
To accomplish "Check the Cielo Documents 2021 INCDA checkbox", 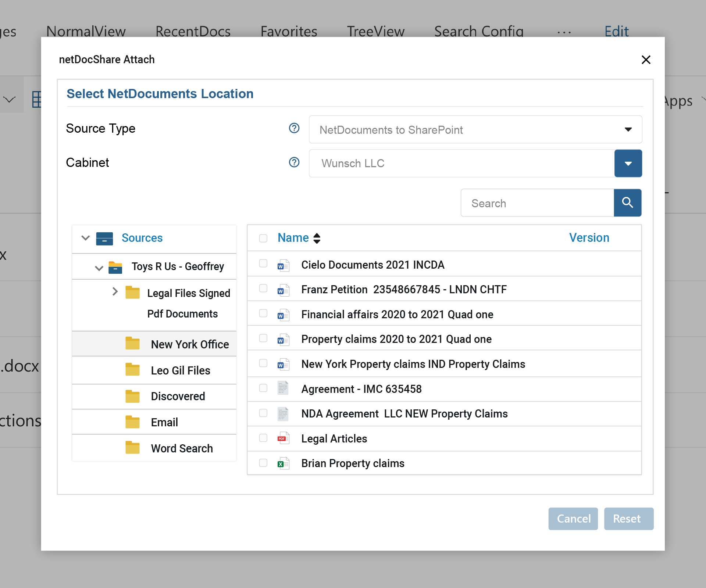I will pyautogui.click(x=263, y=263).
